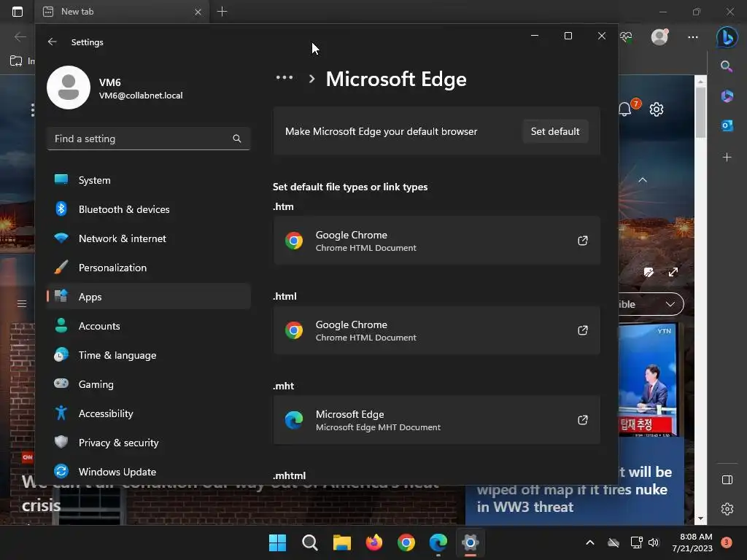Click the search magnifier in Find a setting
747x560 pixels.
pyautogui.click(x=237, y=139)
